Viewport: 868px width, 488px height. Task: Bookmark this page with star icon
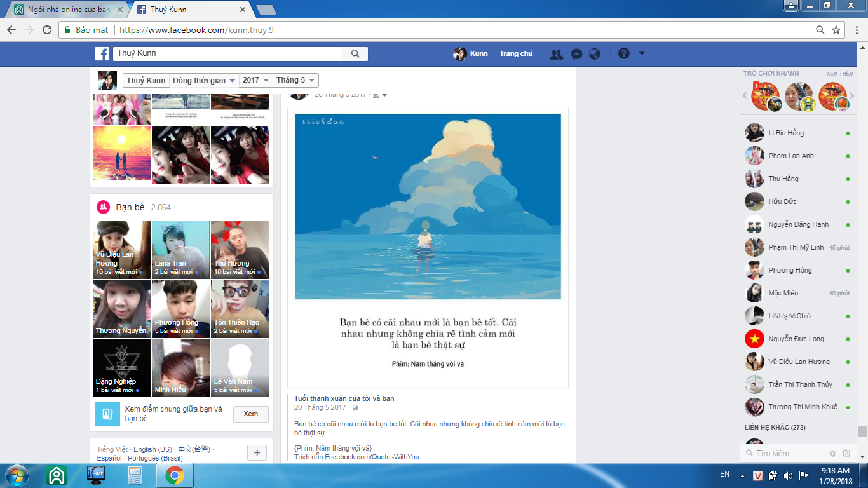tap(836, 30)
